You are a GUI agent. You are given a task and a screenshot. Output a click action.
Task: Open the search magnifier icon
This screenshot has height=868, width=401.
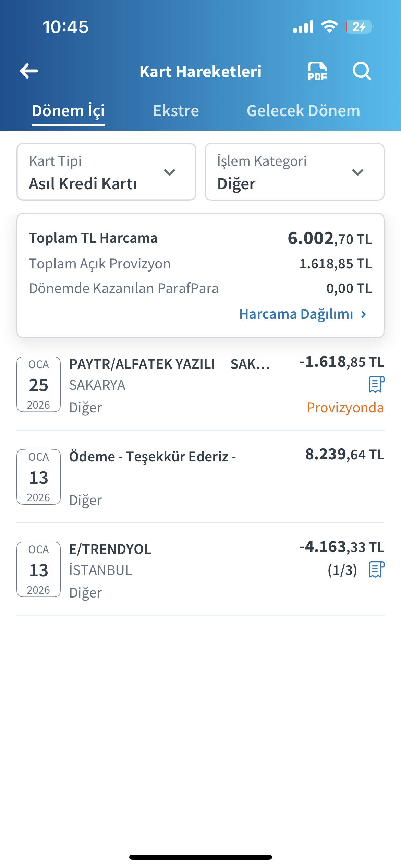tap(362, 71)
